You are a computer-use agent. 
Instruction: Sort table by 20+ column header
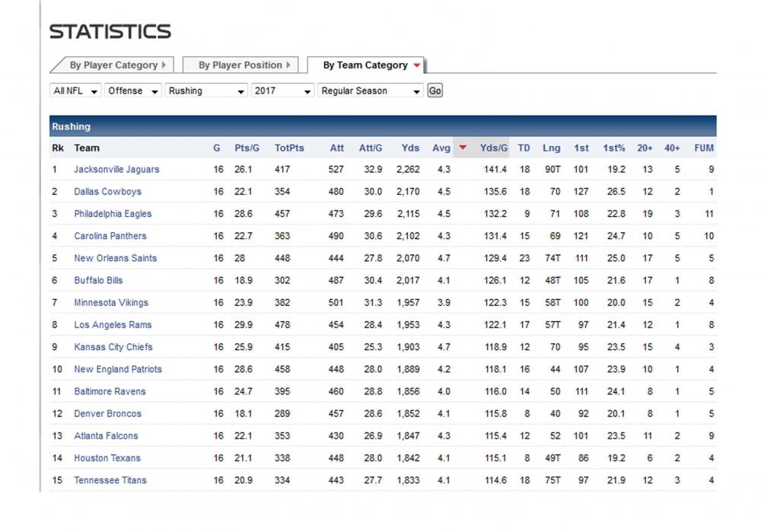point(645,148)
